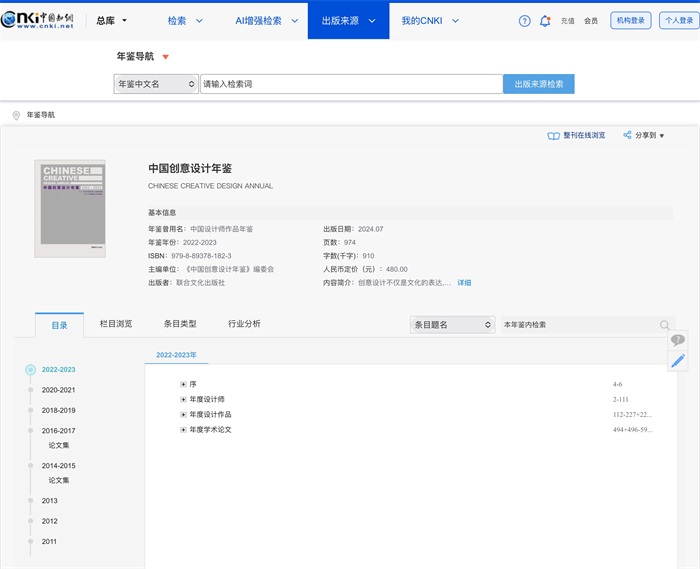This screenshot has width=700, height=569.
Task: Open the 条目题名 dropdown
Action: 452,325
